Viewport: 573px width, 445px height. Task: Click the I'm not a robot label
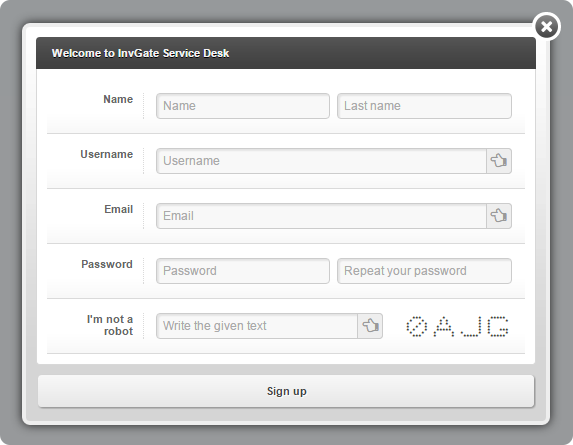coord(110,325)
